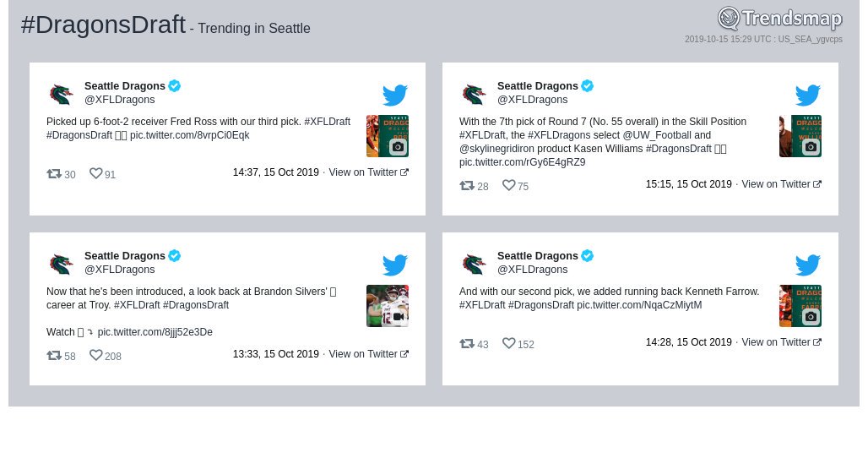868x453 pixels.
Task: Click Twitter bird icon on Kenneth Farrow tweet
Action: (808, 265)
